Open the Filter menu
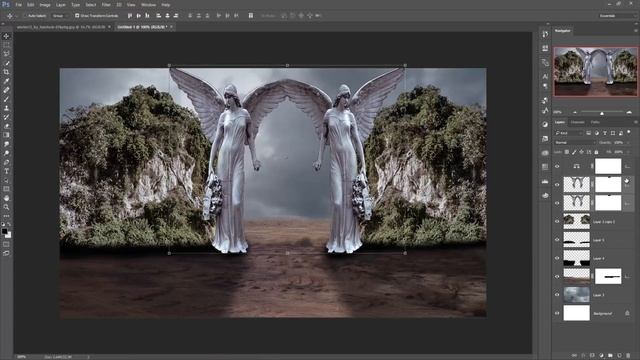 point(106,5)
